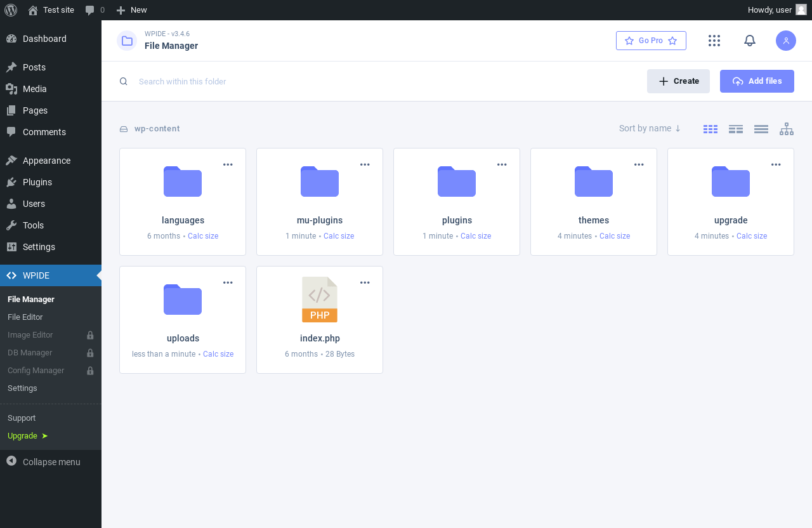Click the Config Manager lock icon
This screenshot has height=528, width=812.
[90, 371]
